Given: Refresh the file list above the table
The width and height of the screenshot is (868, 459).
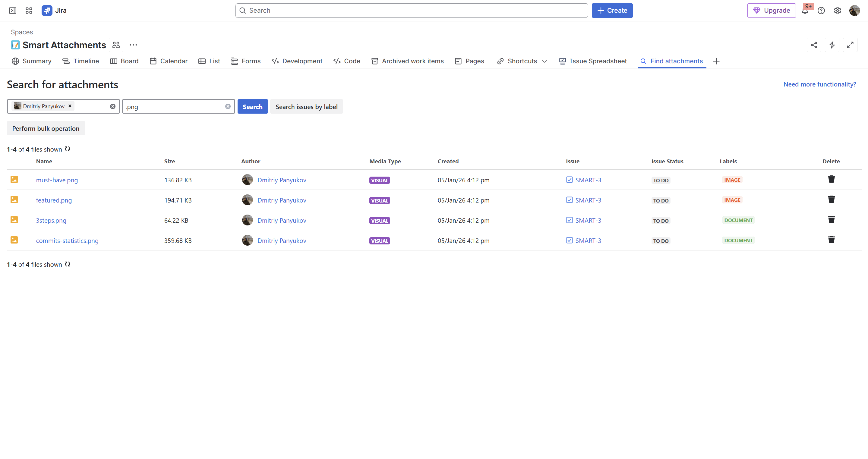Looking at the screenshot, I should click(68, 149).
